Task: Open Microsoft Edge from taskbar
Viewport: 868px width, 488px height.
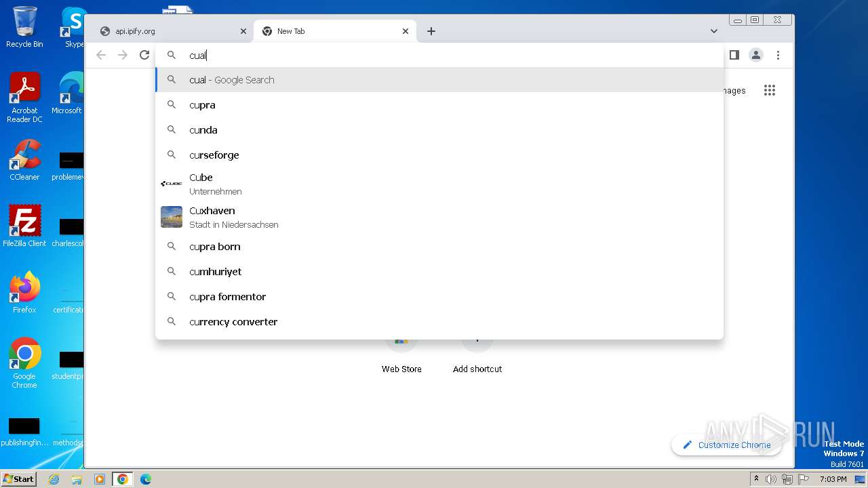Action: coord(146,479)
